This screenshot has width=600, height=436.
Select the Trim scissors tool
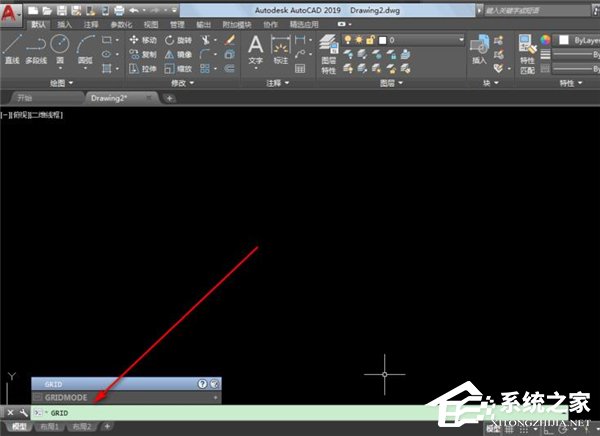coord(205,40)
